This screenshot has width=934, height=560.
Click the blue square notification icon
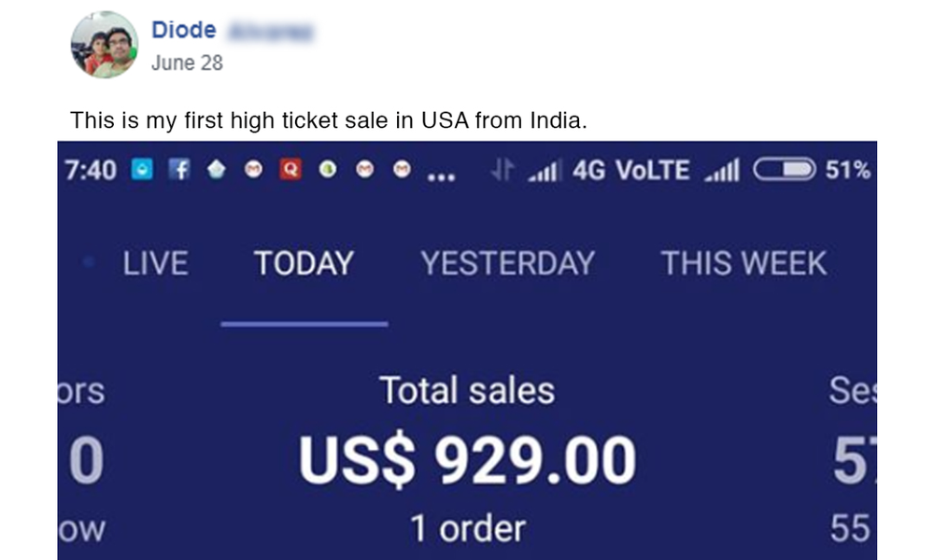[x=141, y=171]
